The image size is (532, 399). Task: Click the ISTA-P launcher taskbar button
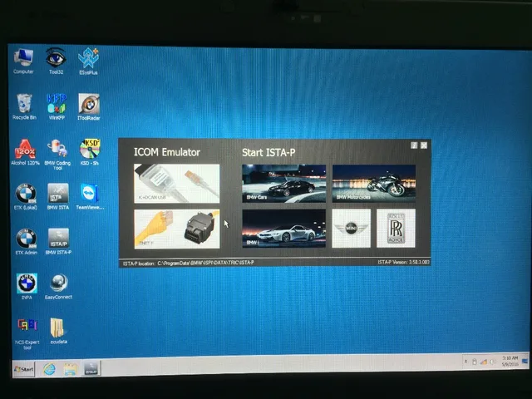coord(91,368)
